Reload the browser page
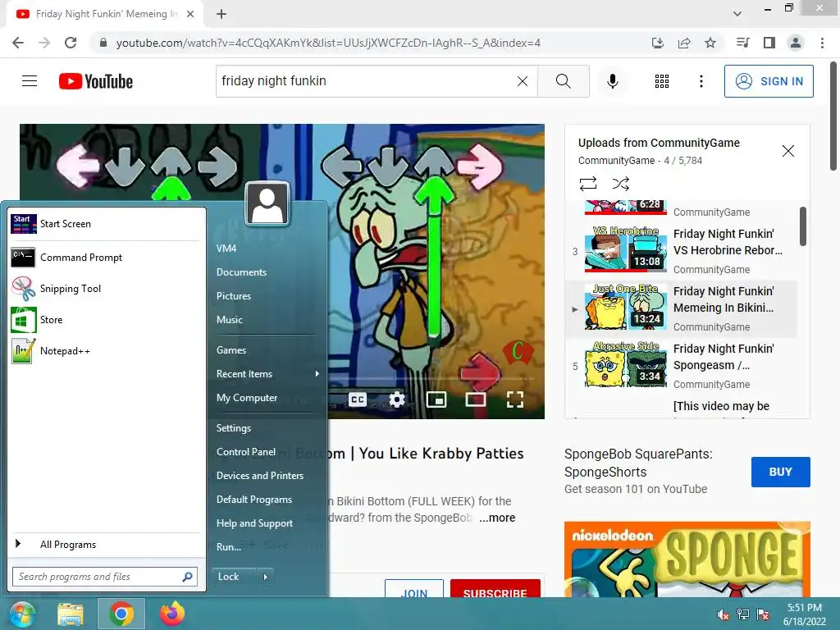 [x=71, y=43]
